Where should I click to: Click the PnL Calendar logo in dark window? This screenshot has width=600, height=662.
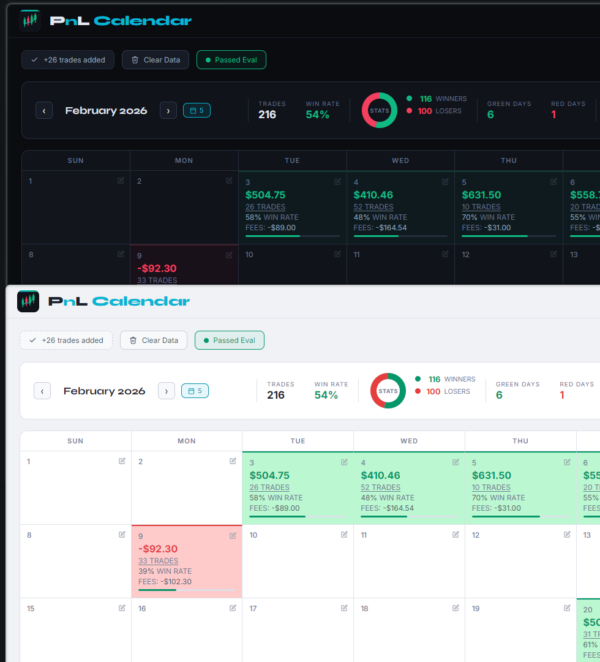[106, 20]
